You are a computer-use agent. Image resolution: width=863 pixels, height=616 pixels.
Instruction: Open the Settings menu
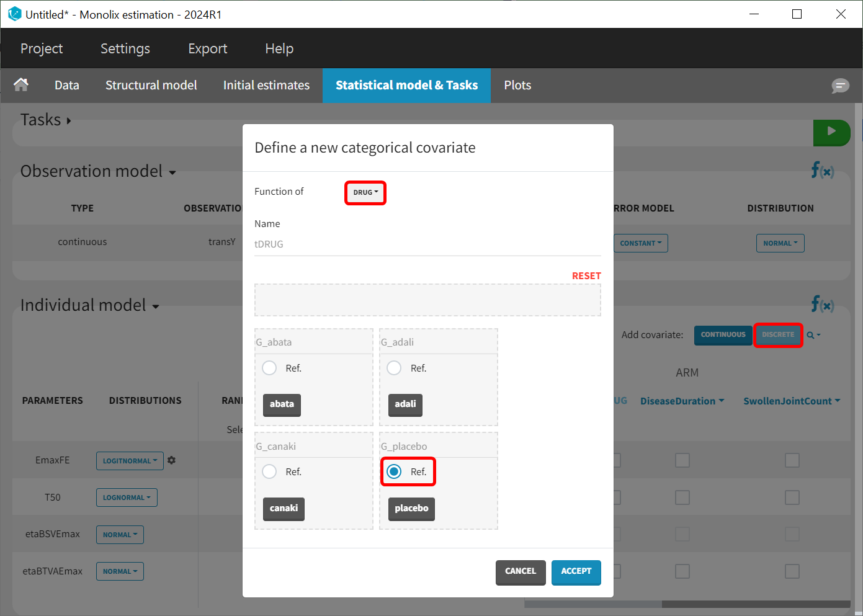125,48
